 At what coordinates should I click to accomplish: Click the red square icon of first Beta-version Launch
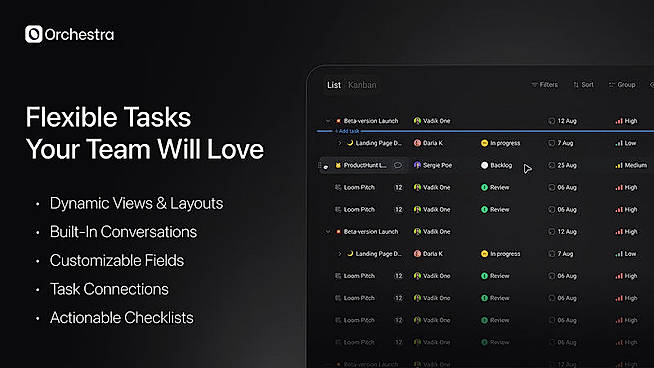click(338, 121)
